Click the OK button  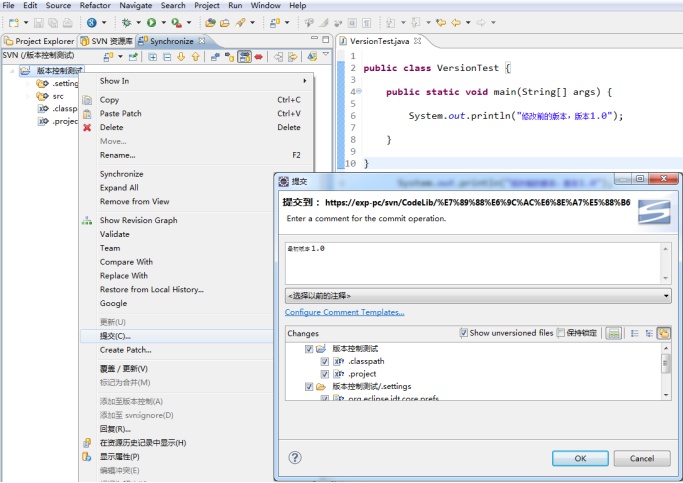580,458
